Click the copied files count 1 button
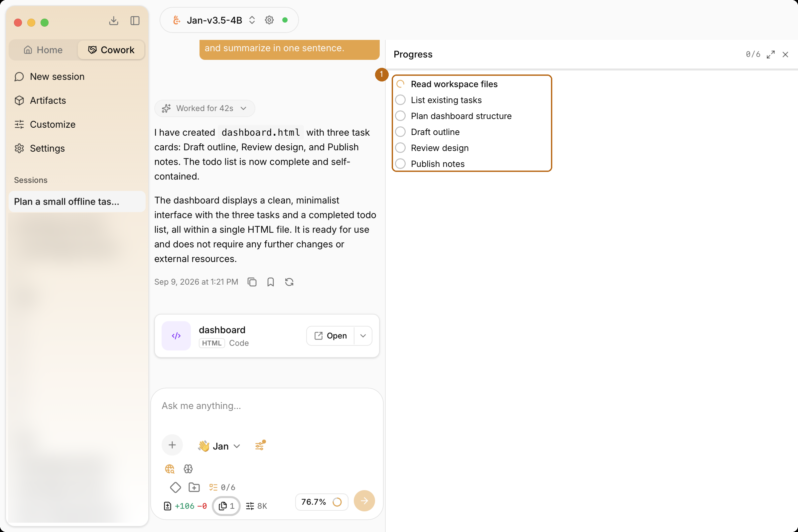Image resolution: width=798 pixels, height=532 pixels. [226, 506]
